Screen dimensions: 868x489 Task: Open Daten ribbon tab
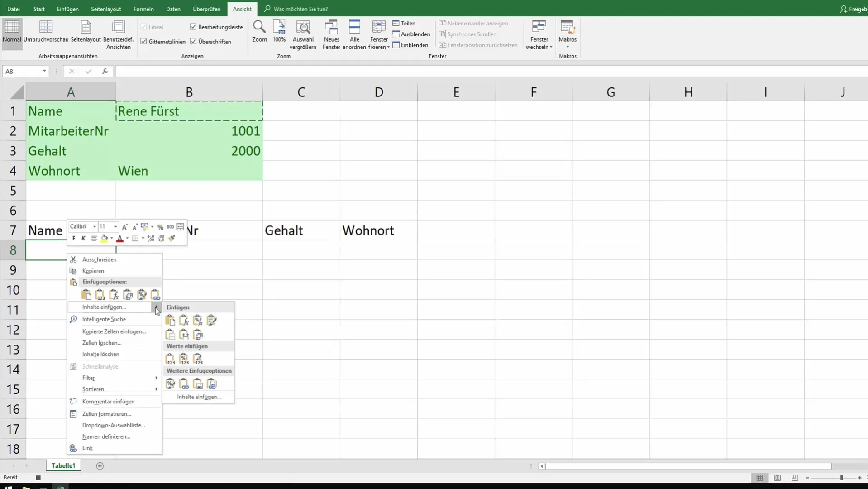(x=173, y=9)
